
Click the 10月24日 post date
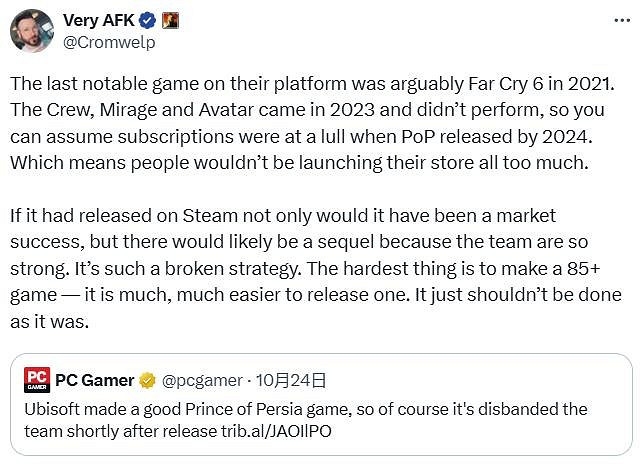pos(292,380)
